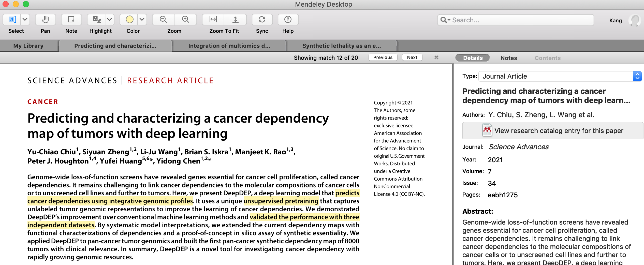Click highlighted phrase 'unsupervised pretraining'
This screenshot has width=644, height=265.
point(281,201)
